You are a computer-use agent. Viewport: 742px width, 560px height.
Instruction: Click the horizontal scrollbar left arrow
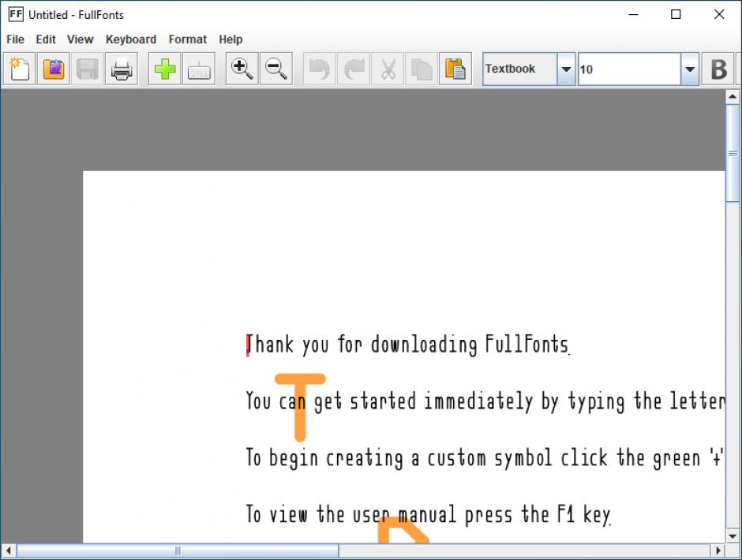[x=8, y=551]
